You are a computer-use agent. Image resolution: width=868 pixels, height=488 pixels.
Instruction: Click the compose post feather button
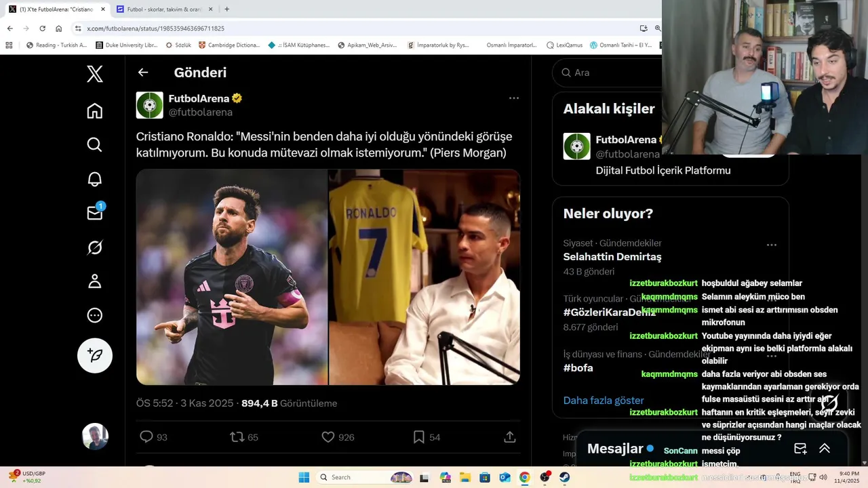tap(95, 356)
